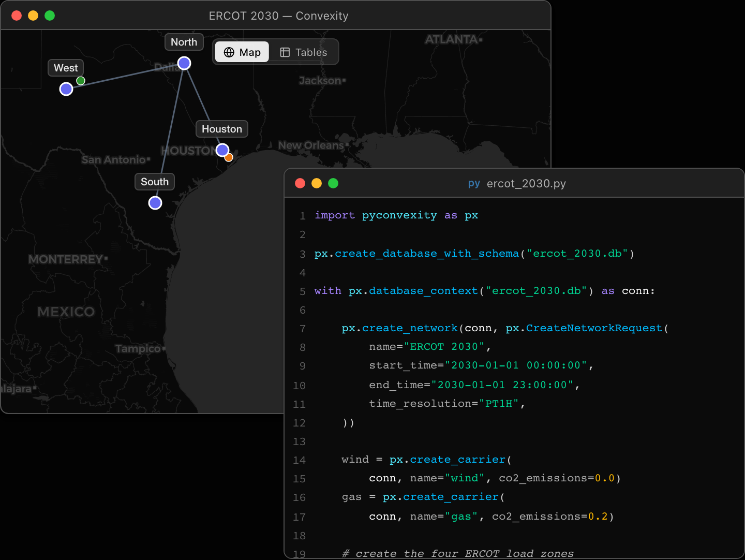The image size is (745, 560).
Task: Select the South zone node on the map
Action: click(155, 203)
